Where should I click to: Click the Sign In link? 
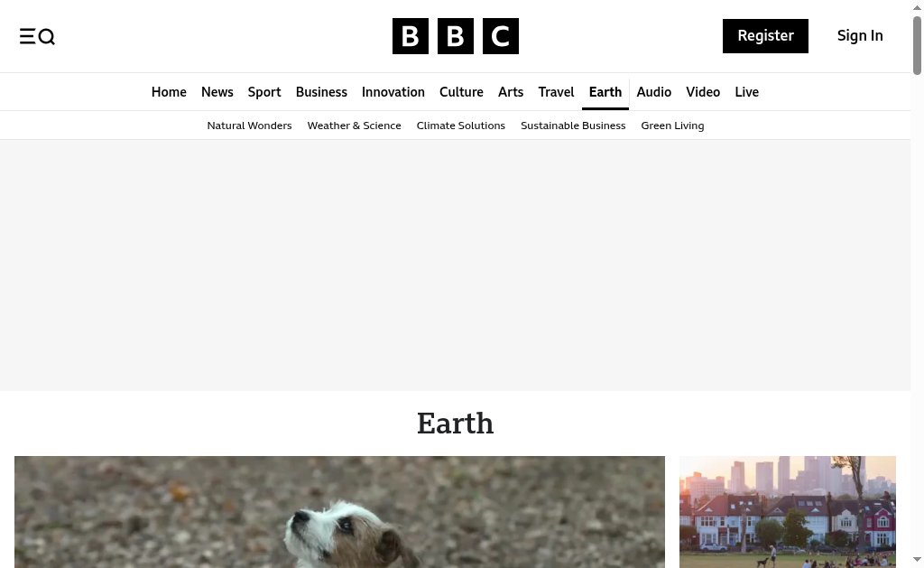pos(860,36)
